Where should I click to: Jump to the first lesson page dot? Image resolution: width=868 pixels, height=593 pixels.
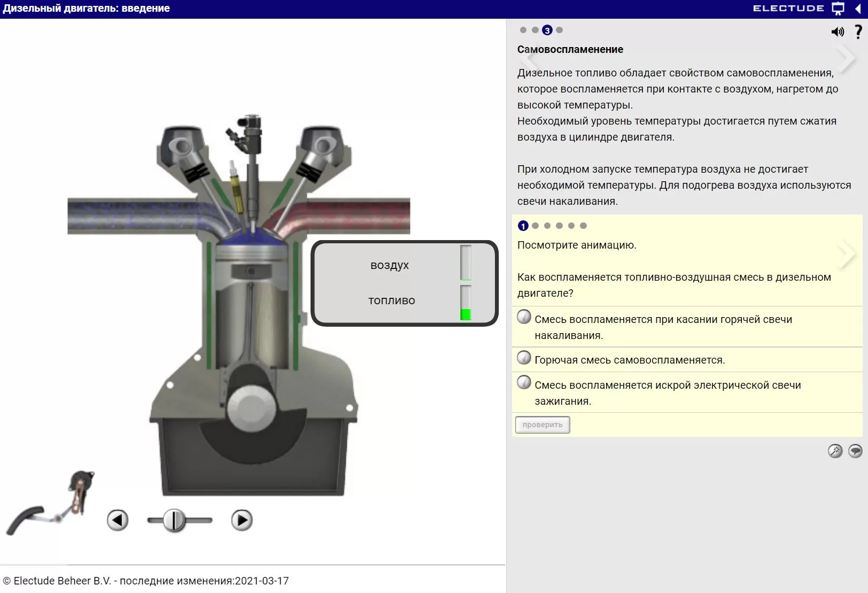[x=523, y=30]
